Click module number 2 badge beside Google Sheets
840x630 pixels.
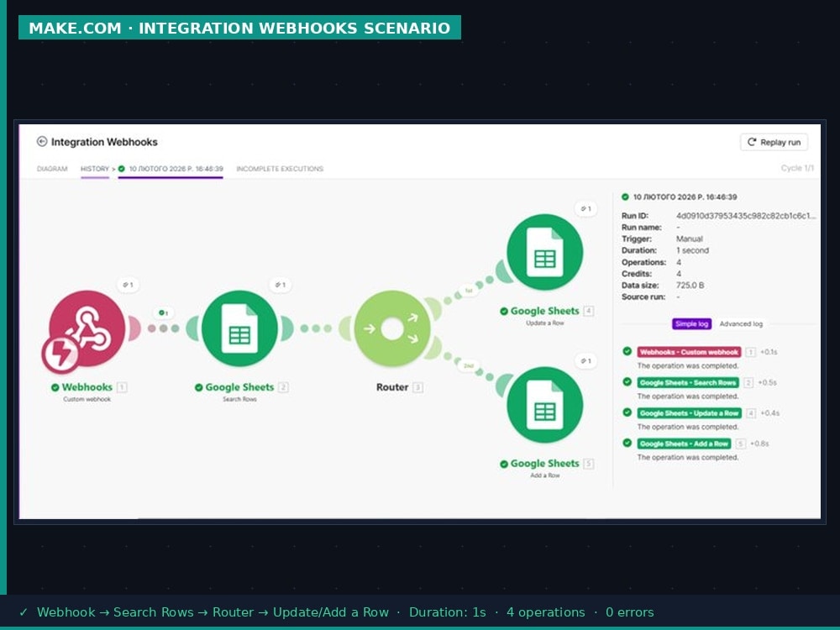point(283,387)
